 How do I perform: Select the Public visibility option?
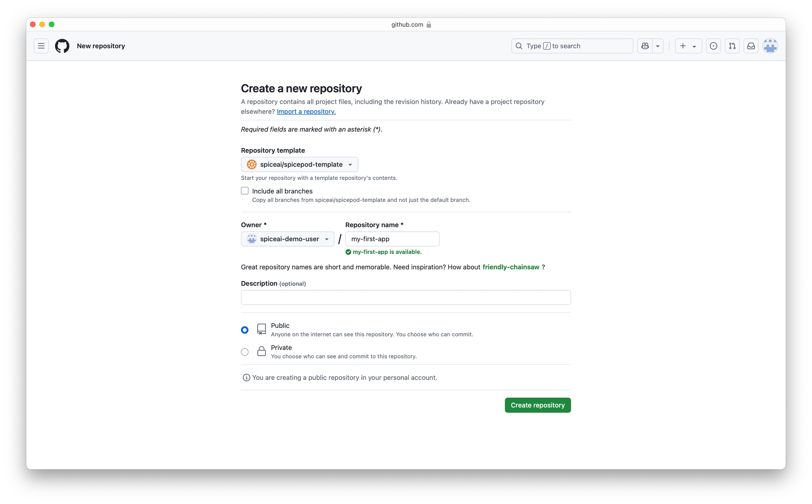245,330
